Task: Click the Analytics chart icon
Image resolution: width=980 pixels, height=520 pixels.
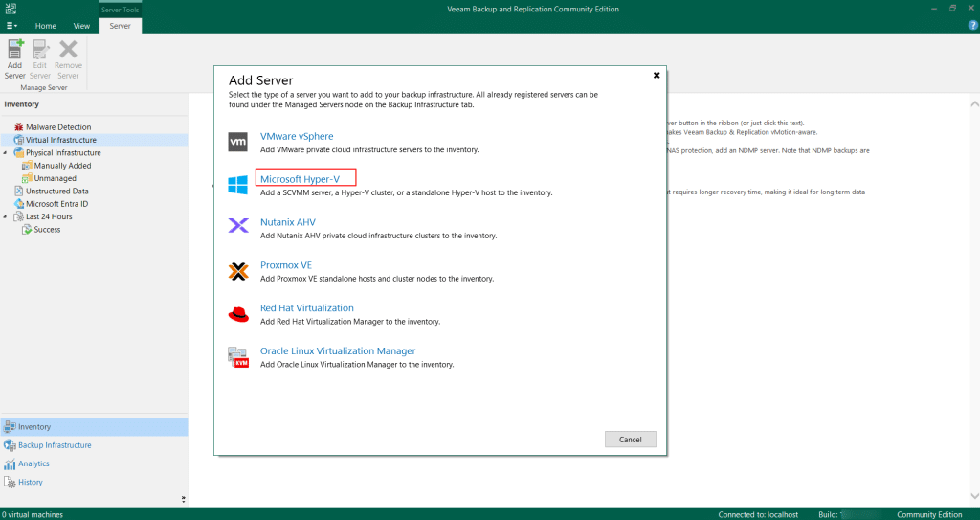Action: click(x=10, y=464)
